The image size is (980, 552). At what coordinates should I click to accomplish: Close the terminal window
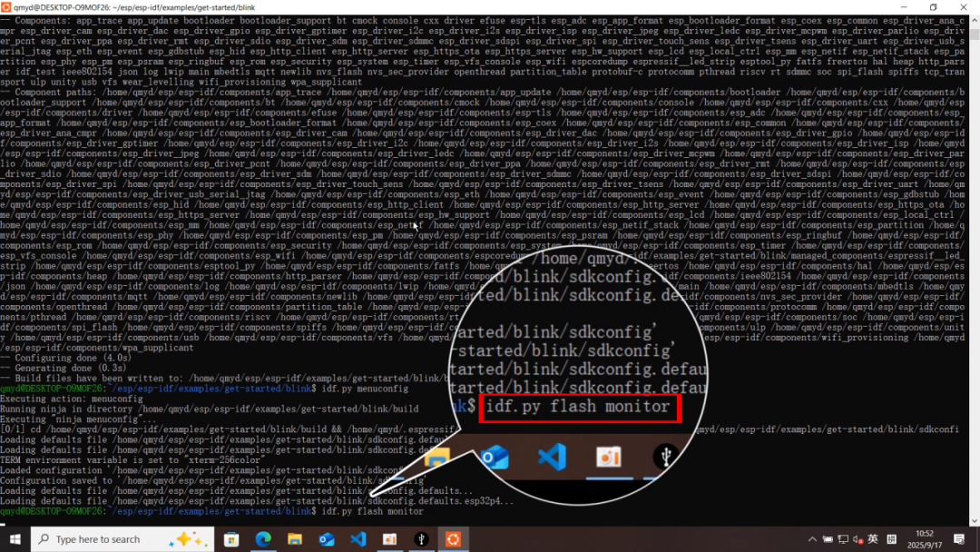[964, 7]
